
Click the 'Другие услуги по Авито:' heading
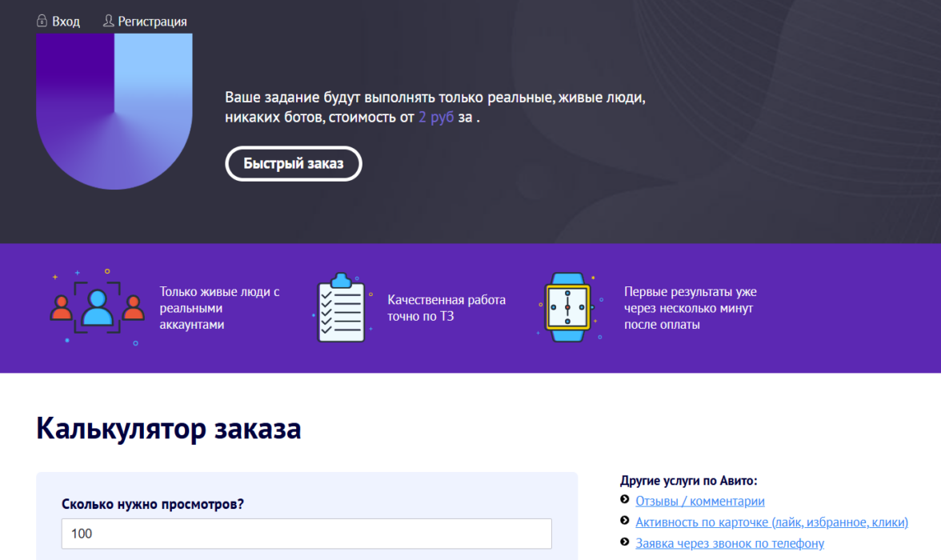click(x=688, y=481)
